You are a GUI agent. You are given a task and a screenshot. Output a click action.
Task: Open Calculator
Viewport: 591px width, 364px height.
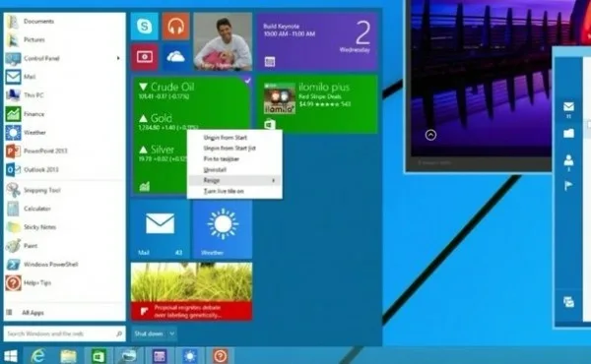64,209
